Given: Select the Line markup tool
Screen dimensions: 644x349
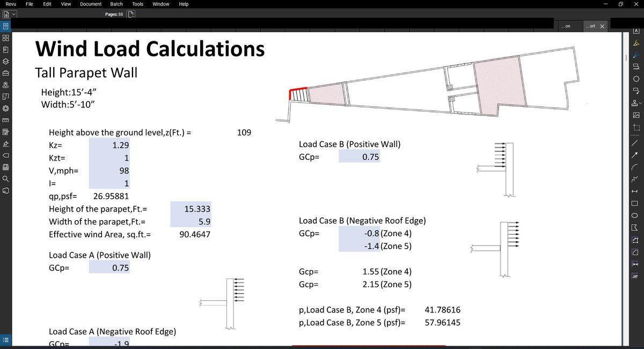Looking at the screenshot, I should [636, 142].
